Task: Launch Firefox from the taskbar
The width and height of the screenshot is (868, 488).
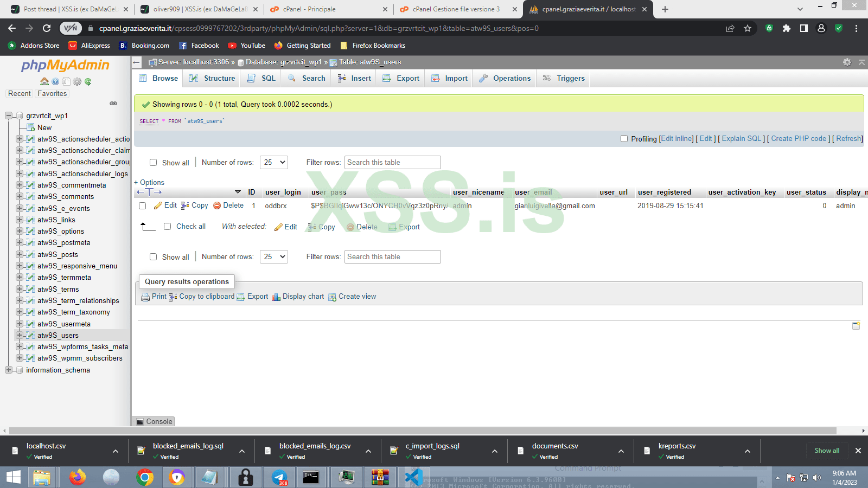Action: (x=78, y=477)
